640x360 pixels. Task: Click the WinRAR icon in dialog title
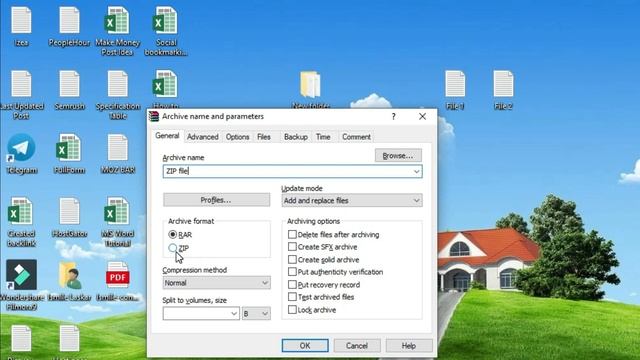[x=154, y=116]
